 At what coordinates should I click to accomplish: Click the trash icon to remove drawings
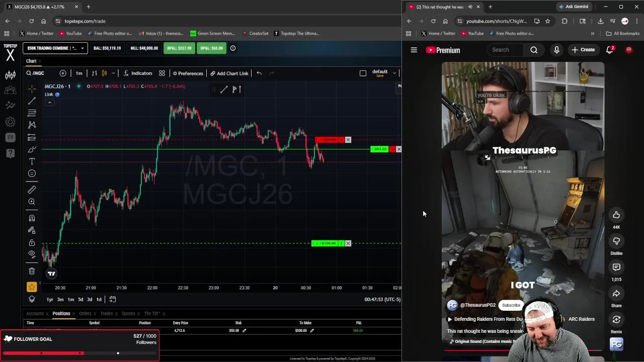[x=32, y=271]
